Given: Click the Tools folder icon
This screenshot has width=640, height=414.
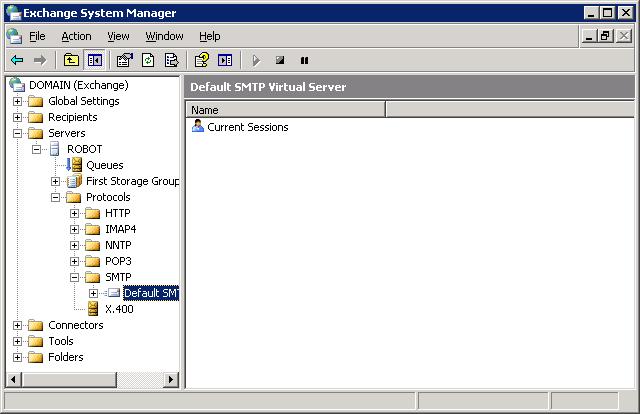Looking at the screenshot, I should (36, 341).
